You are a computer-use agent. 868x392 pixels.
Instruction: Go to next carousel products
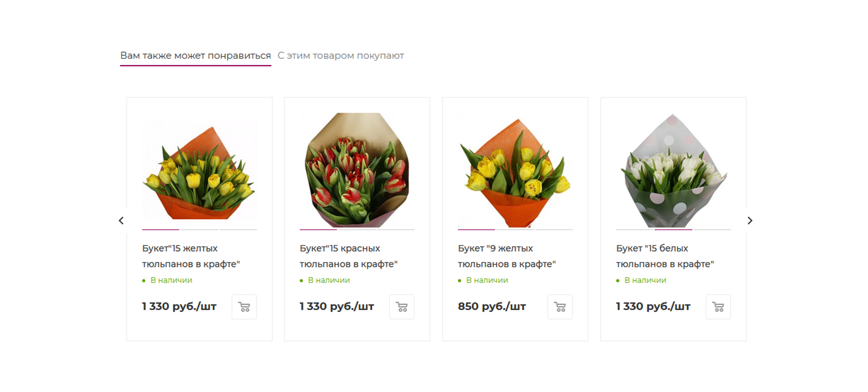point(750,221)
